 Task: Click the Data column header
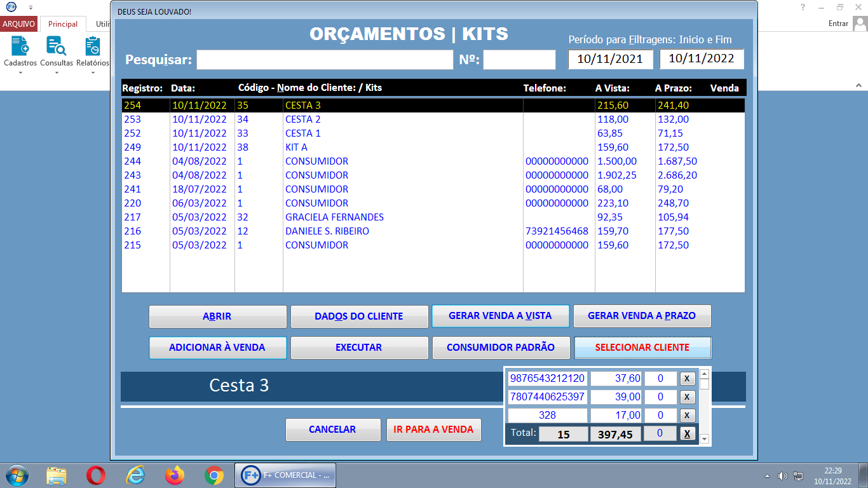point(183,88)
